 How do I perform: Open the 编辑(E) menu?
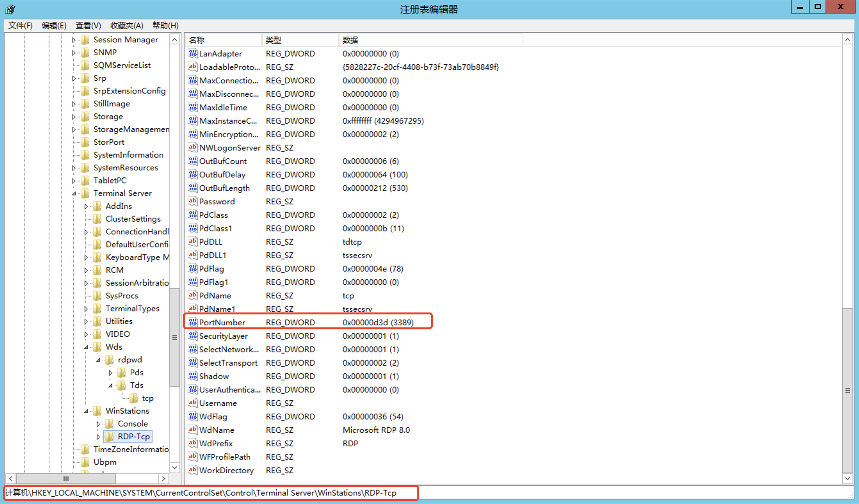[x=54, y=26]
